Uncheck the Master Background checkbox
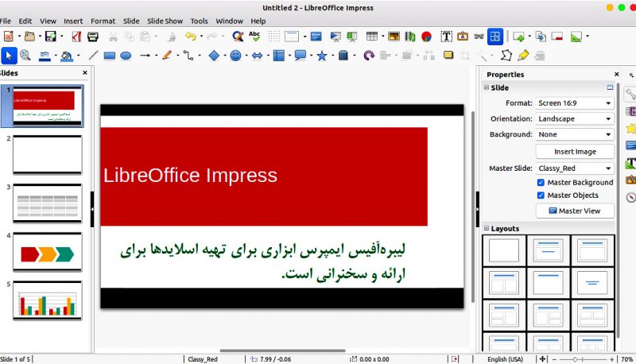 point(541,183)
